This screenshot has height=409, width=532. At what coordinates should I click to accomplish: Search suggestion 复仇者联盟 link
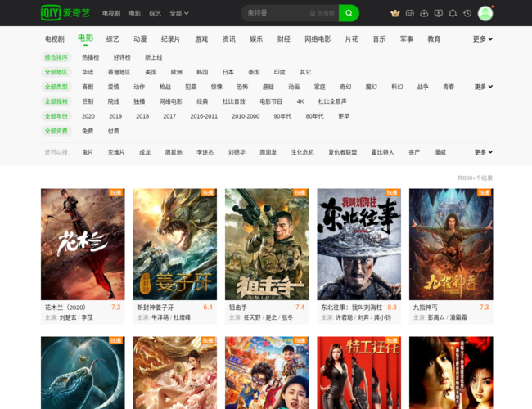343,152
